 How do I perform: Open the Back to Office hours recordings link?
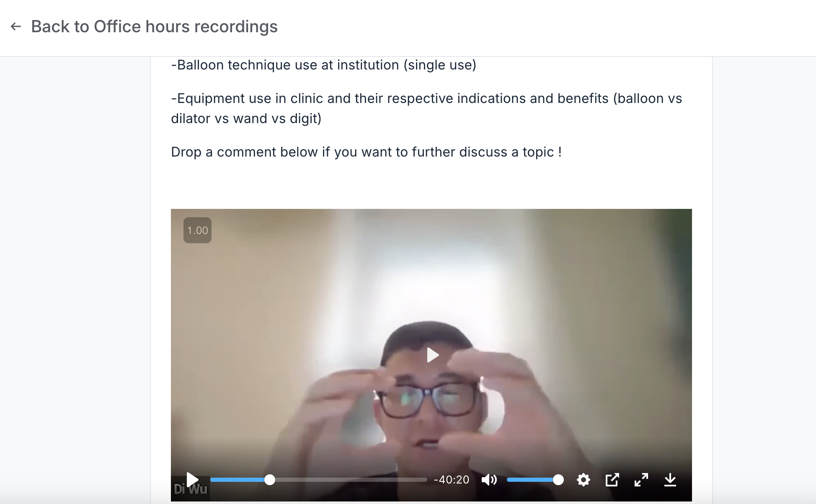(x=154, y=26)
